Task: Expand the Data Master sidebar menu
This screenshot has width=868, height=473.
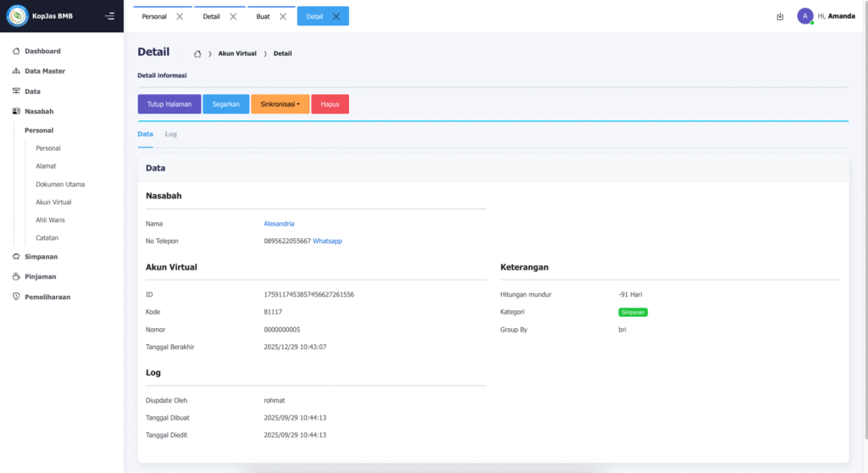Action: (44, 71)
